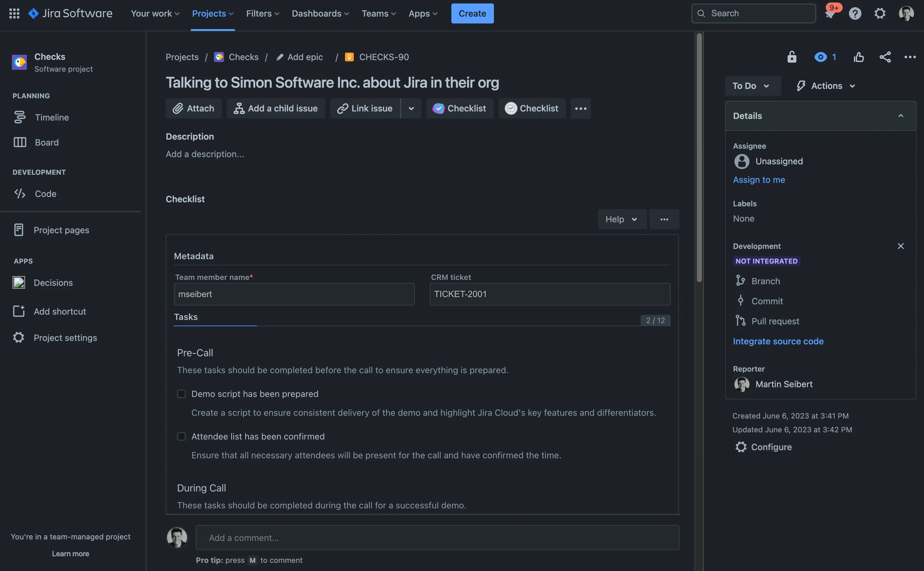Viewport: 924px width, 571px height.
Task: Open issue more actions ellipsis top right
Action: click(910, 57)
